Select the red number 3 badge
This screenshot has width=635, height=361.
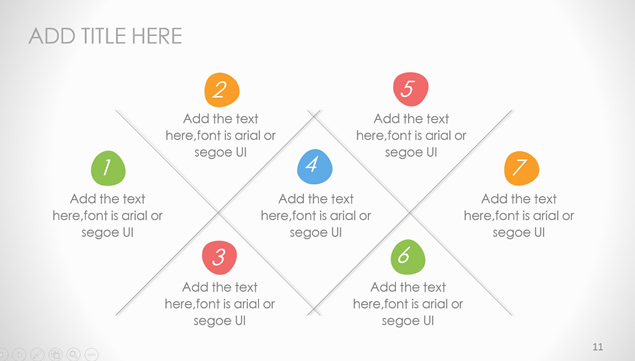[x=219, y=258]
